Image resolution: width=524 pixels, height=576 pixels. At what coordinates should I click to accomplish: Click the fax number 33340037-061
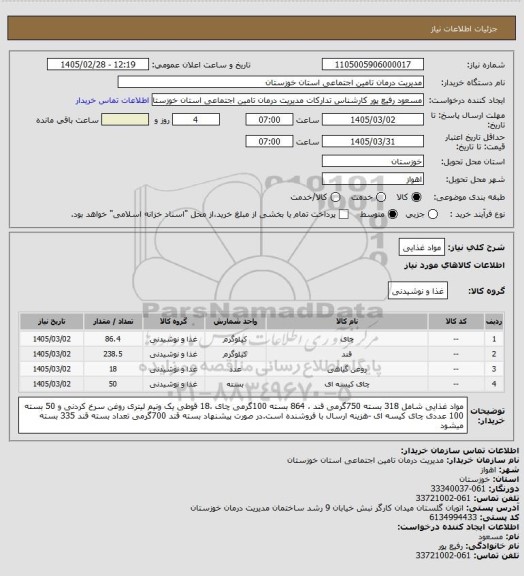coord(458,489)
